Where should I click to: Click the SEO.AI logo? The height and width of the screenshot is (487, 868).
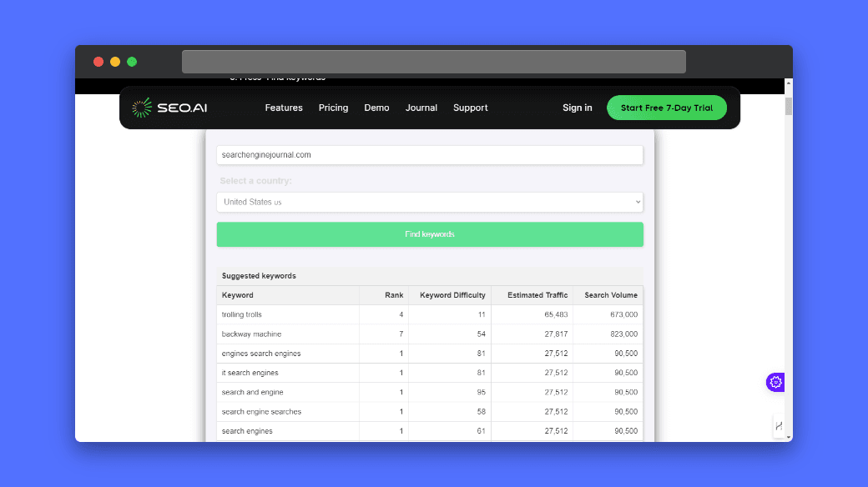[169, 108]
